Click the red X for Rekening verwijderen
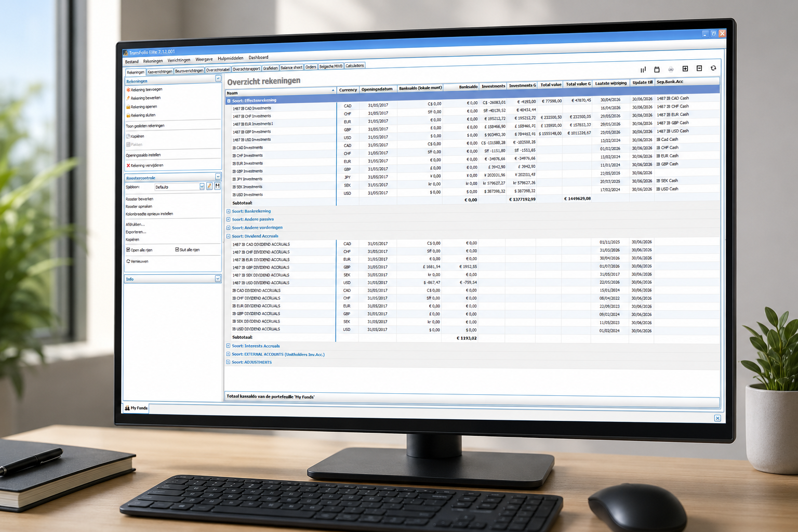This screenshot has height=532, width=798. pyautogui.click(x=128, y=166)
